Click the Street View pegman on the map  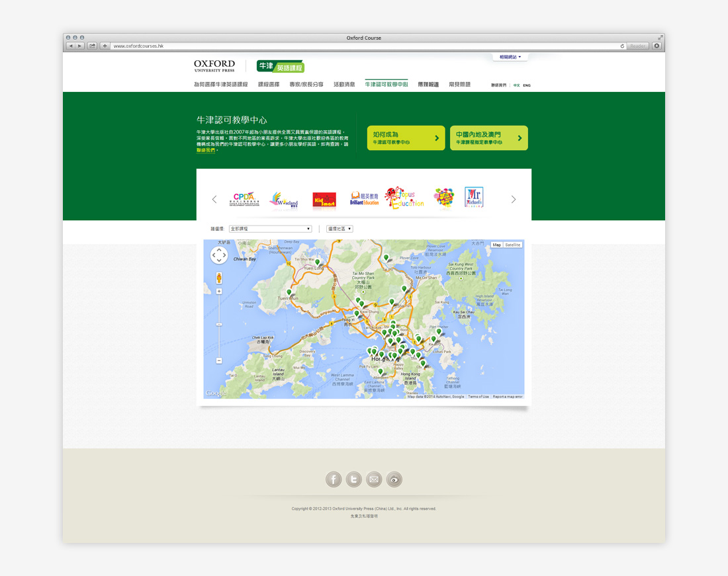(x=219, y=278)
